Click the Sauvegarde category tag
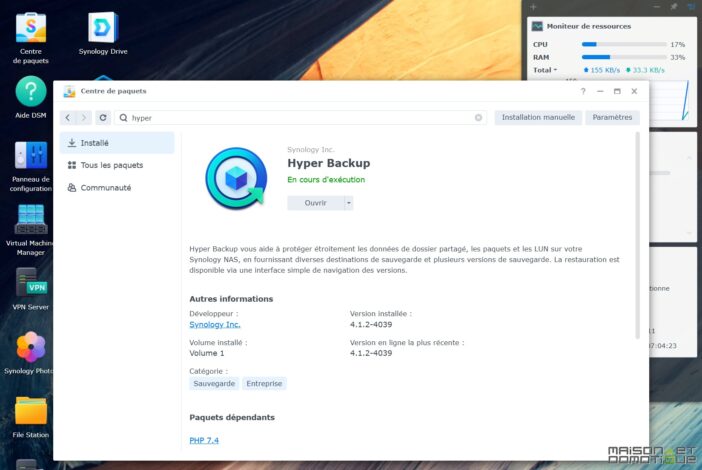 coord(214,384)
